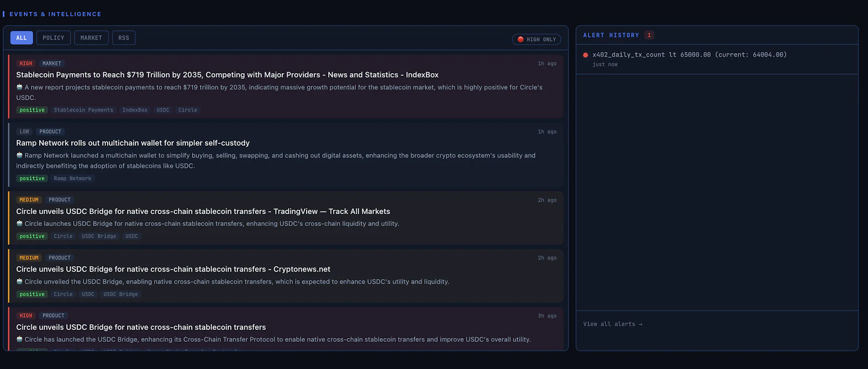Open the Cryptonews.net USDC Bridge headline
Viewport: 868px width, 369px height.
[x=173, y=269]
